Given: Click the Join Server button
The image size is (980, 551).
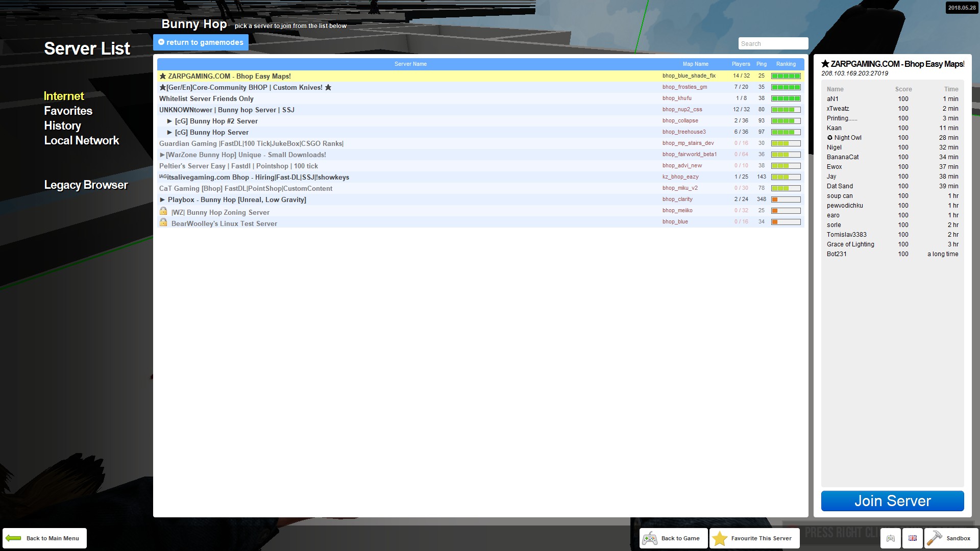Looking at the screenshot, I should [x=892, y=501].
